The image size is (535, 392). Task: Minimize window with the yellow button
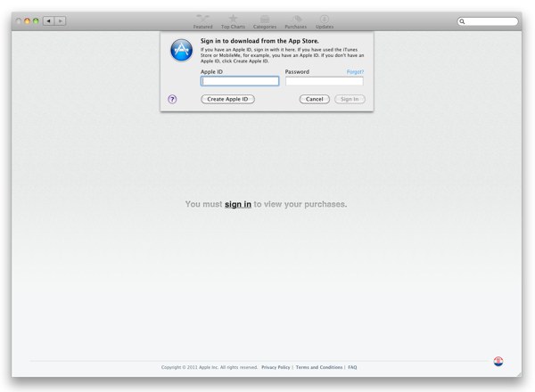(28, 21)
